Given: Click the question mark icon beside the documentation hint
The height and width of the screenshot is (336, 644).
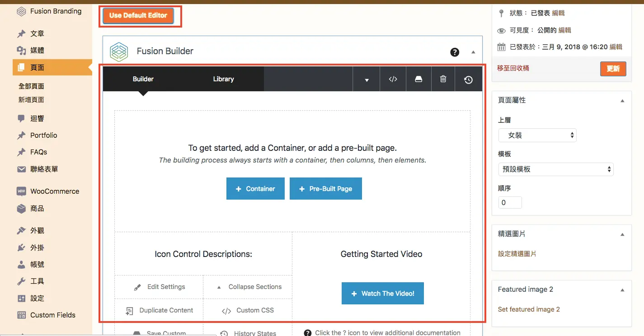Looking at the screenshot, I should click(x=308, y=333).
